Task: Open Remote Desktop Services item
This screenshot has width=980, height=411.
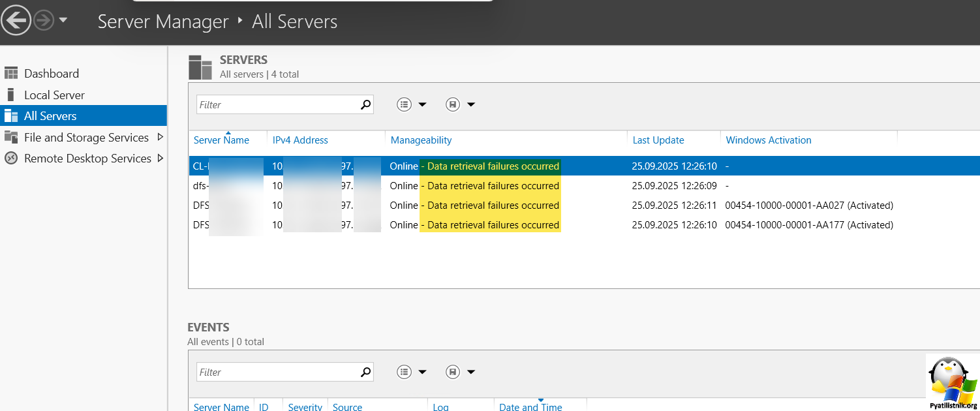Action: coord(87,159)
